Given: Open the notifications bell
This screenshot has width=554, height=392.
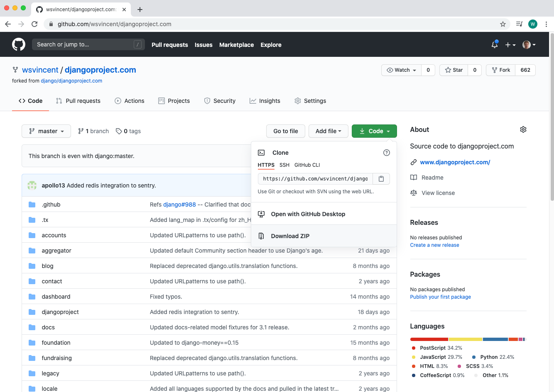Looking at the screenshot, I should [x=494, y=44].
